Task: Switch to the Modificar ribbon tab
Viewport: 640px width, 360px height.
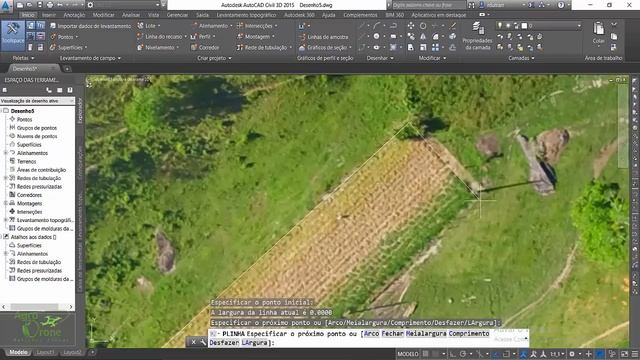Action: 103,15
